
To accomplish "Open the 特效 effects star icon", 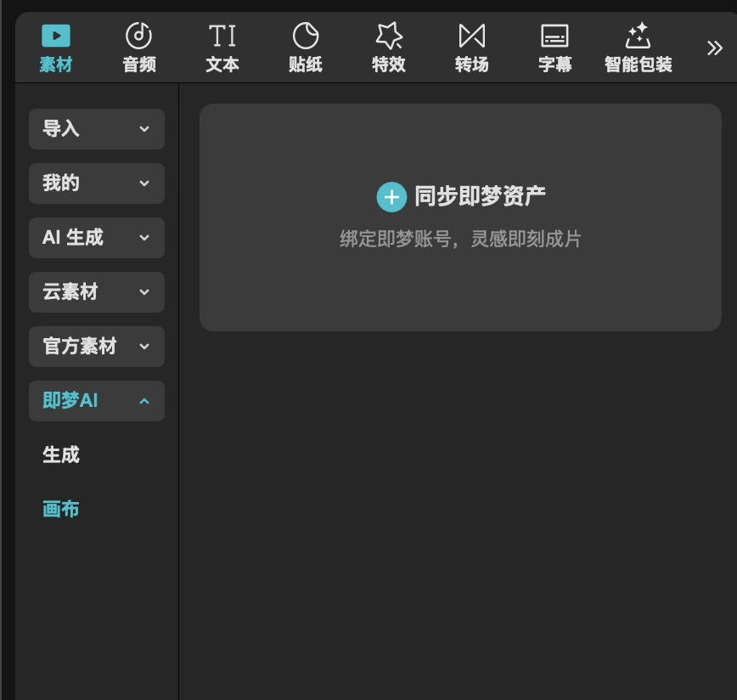I will tap(389, 36).
